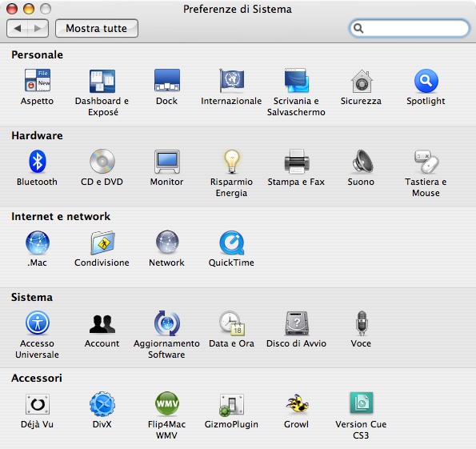
Task: Close the Preferenze di Sistema window
Action: [12, 9]
